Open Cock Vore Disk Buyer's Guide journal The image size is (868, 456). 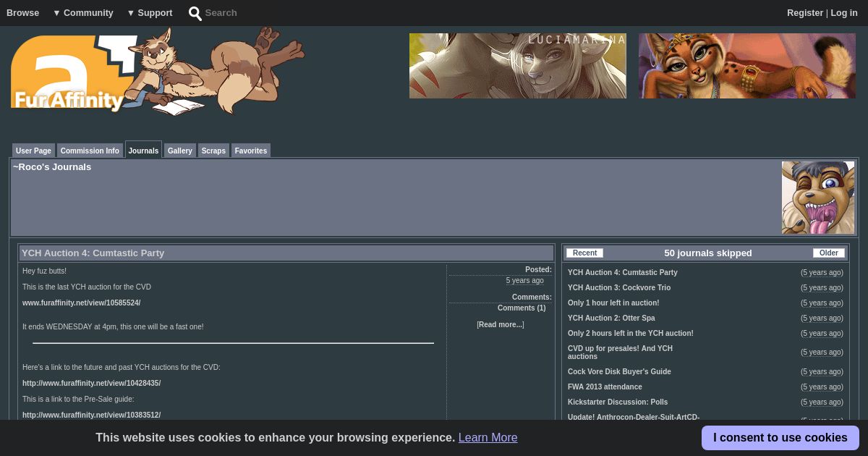tap(619, 372)
